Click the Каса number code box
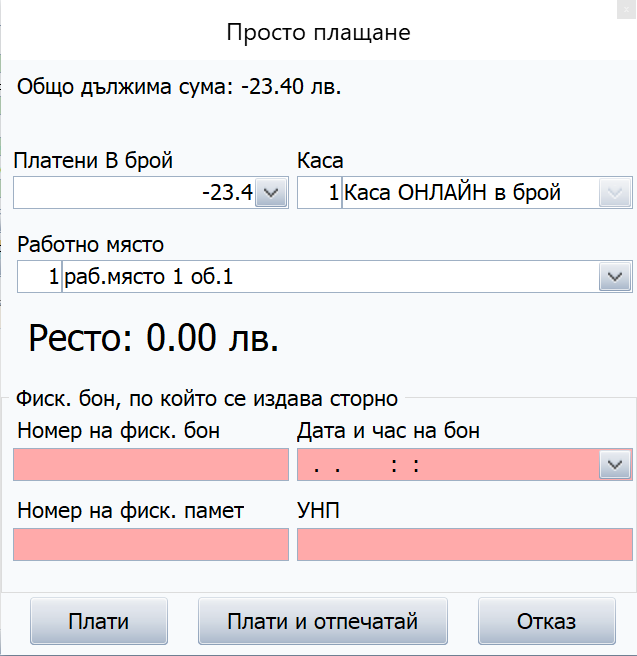 [x=320, y=192]
